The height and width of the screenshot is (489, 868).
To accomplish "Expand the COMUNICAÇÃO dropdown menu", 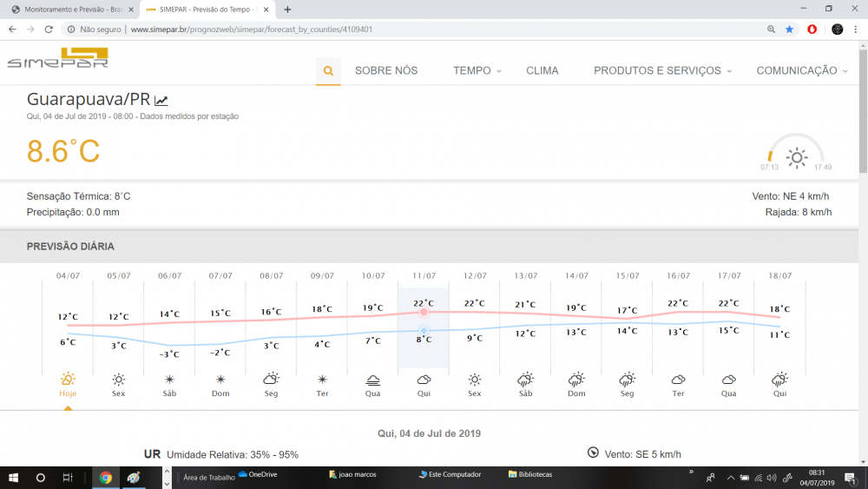I will [801, 71].
